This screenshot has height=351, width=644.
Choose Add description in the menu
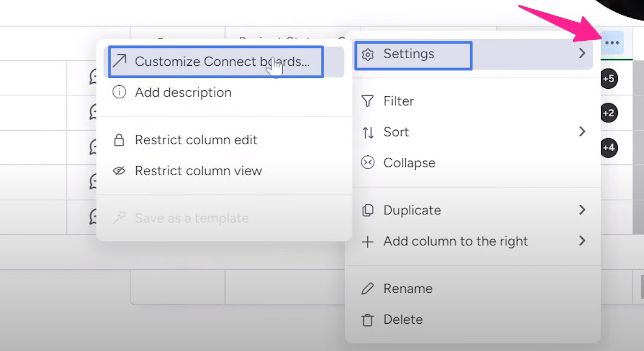[x=183, y=93]
